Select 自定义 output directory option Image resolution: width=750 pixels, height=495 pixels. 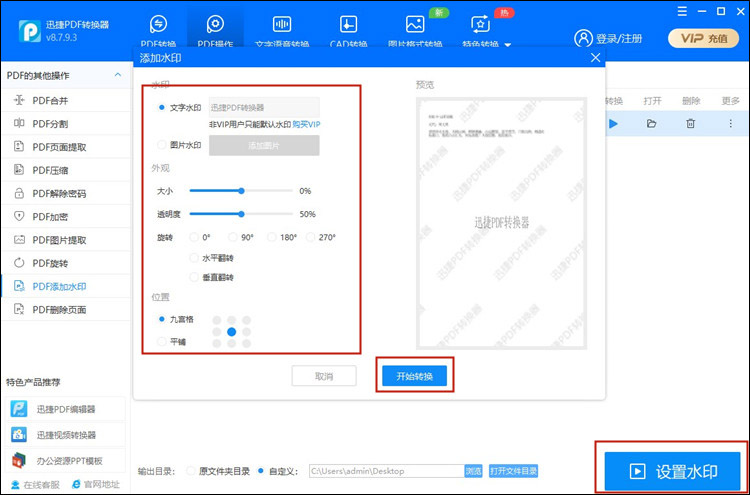tap(261, 471)
